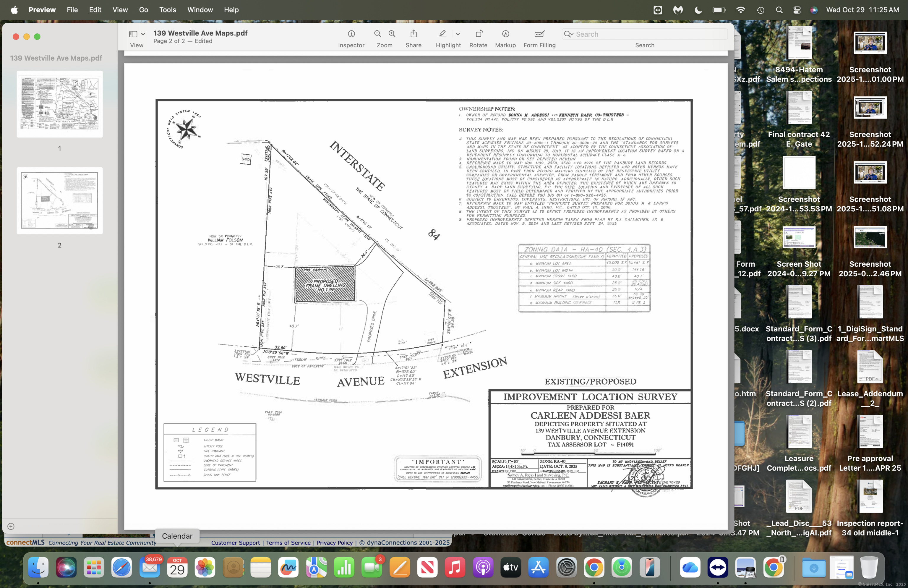
Task: Zoom out of the PDF
Action: (x=377, y=34)
